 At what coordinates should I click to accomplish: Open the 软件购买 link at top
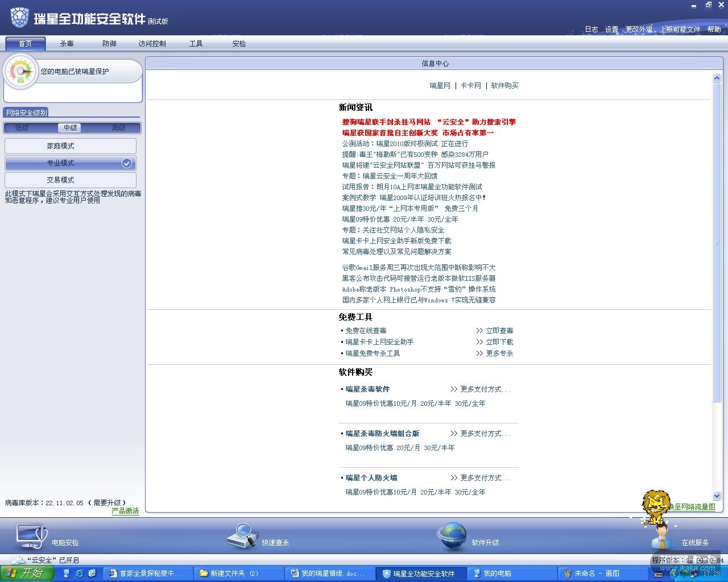505,86
